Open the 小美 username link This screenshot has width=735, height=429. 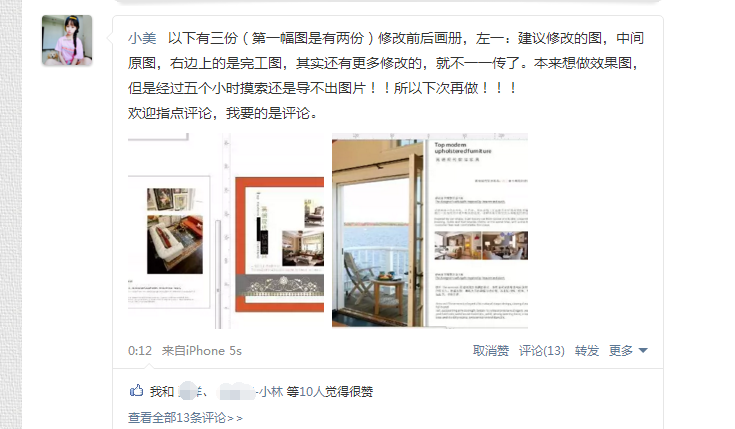[x=142, y=38]
